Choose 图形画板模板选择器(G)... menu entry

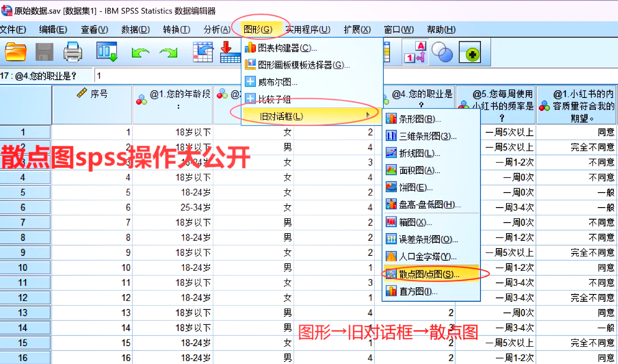pos(312,65)
